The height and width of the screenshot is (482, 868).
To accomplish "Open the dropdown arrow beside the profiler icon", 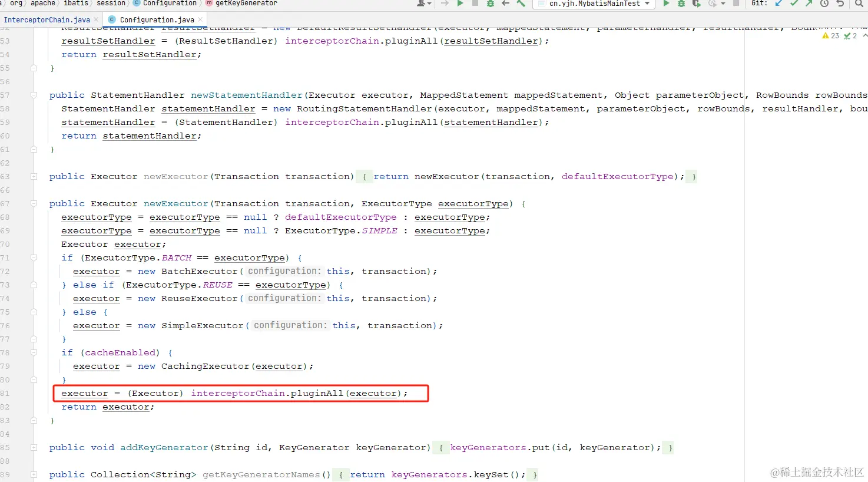I will [723, 4].
